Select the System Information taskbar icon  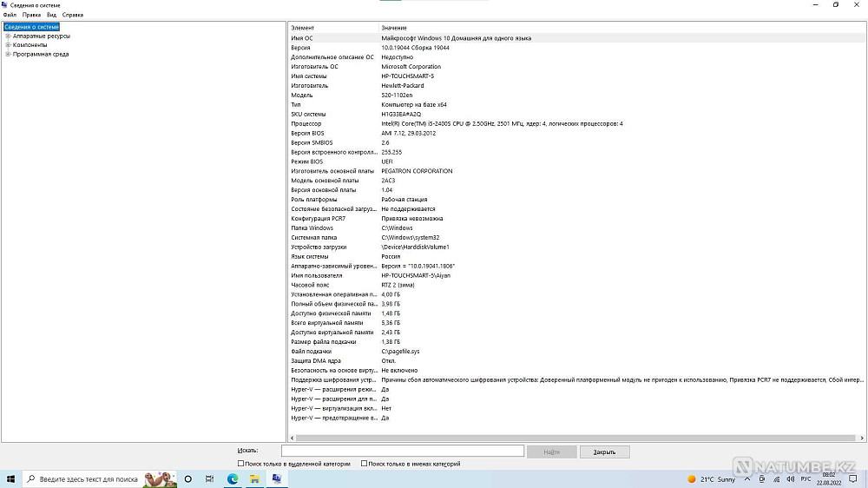pos(277,478)
